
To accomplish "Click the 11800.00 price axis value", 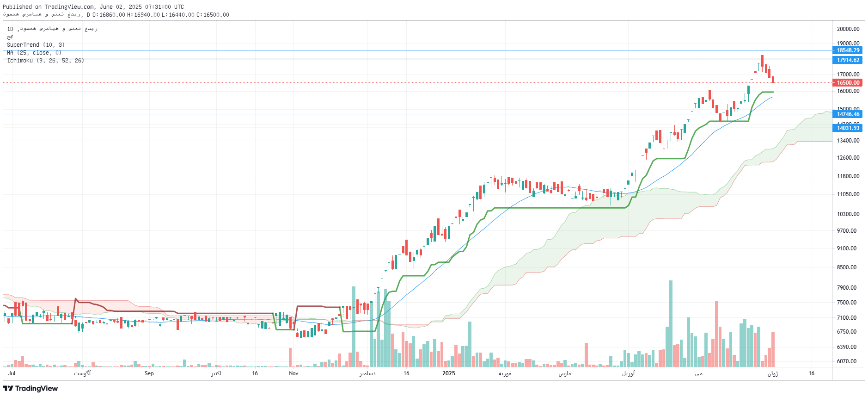I will point(848,176).
